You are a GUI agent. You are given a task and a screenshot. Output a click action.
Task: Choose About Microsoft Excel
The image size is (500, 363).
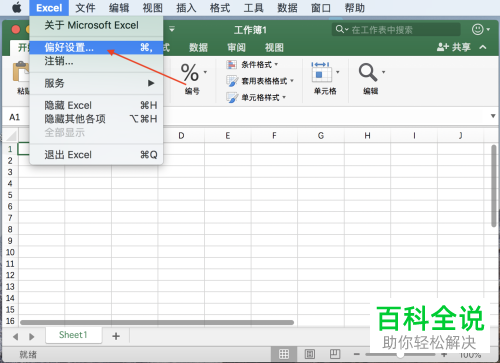(96, 25)
